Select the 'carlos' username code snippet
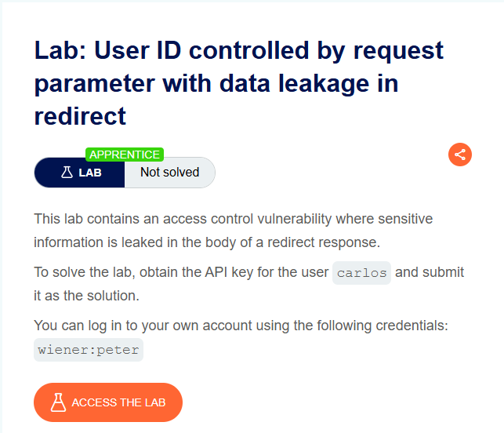The width and height of the screenshot is (504, 433). [361, 273]
